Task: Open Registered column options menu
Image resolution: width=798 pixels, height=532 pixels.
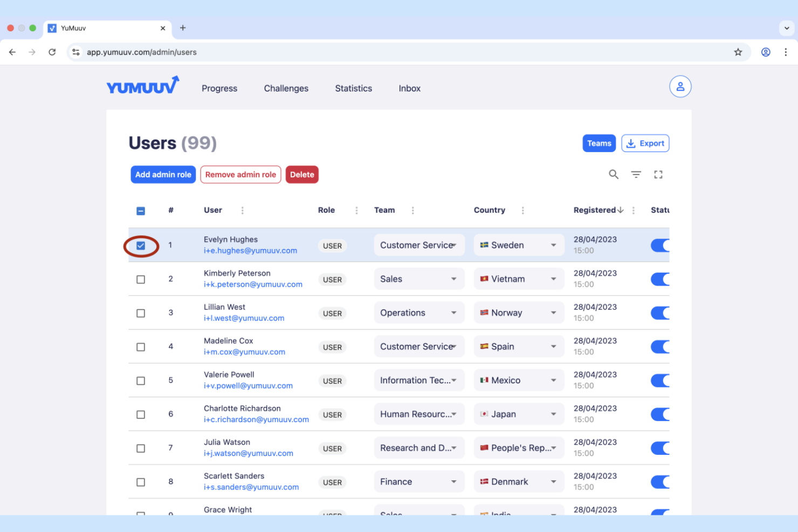Action: (x=634, y=210)
